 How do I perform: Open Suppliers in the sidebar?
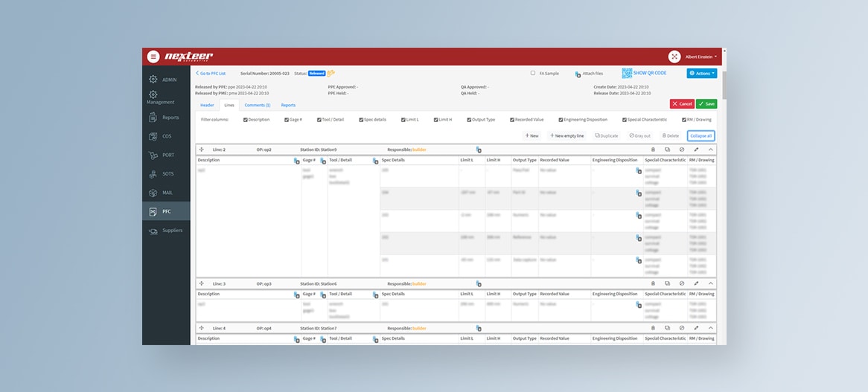166,231
